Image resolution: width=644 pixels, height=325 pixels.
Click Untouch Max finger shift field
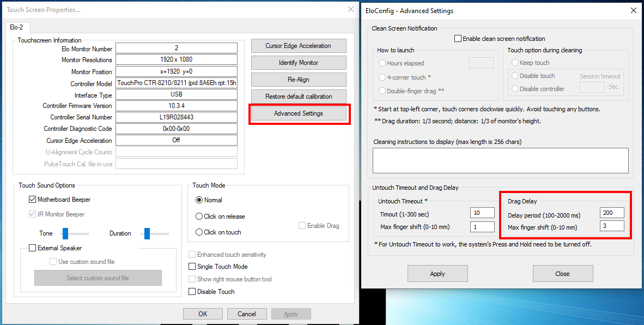pyautogui.click(x=482, y=227)
